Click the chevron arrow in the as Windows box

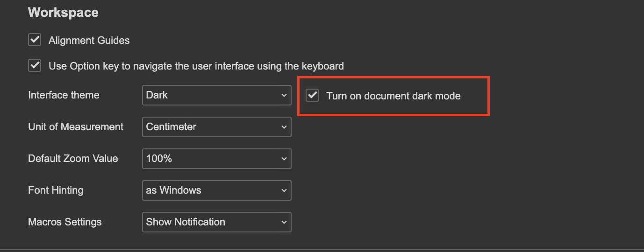point(284,191)
